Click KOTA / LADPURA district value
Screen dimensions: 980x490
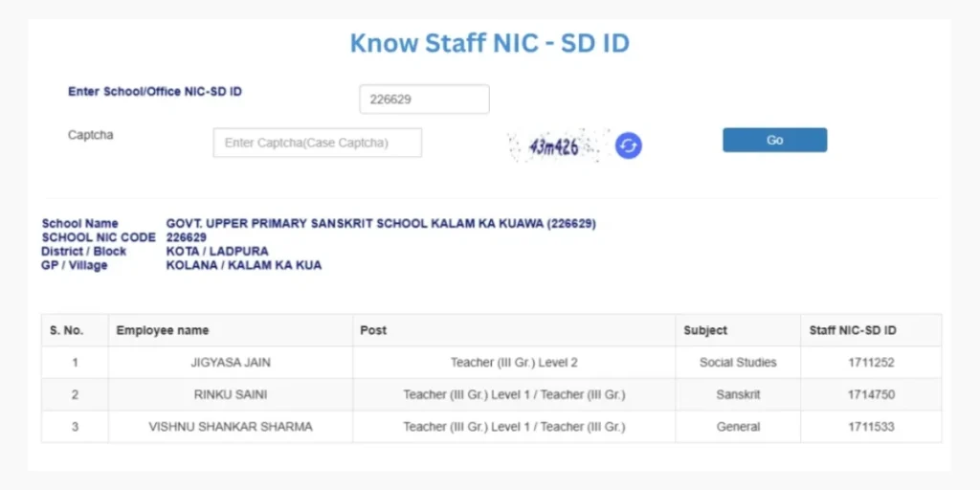click(x=217, y=252)
